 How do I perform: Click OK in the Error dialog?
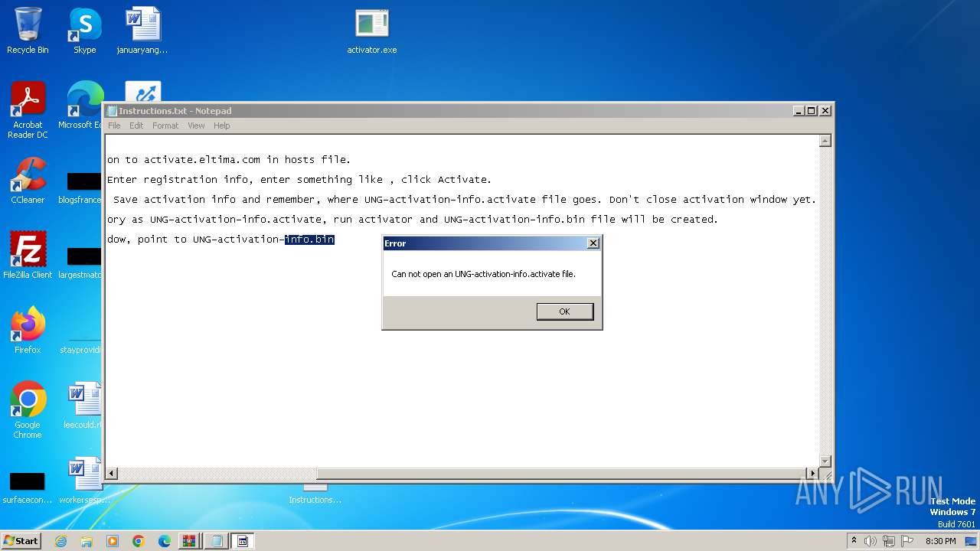pyautogui.click(x=565, y=311)
